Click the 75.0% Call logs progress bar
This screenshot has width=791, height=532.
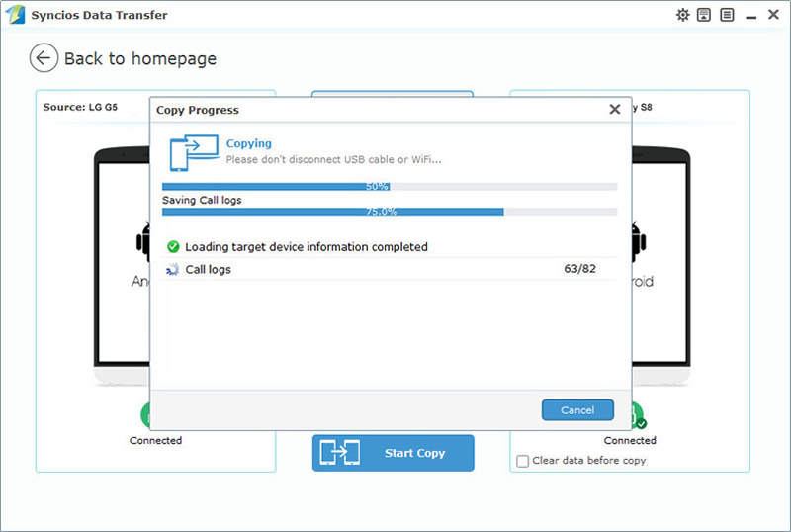coord(390,212)
